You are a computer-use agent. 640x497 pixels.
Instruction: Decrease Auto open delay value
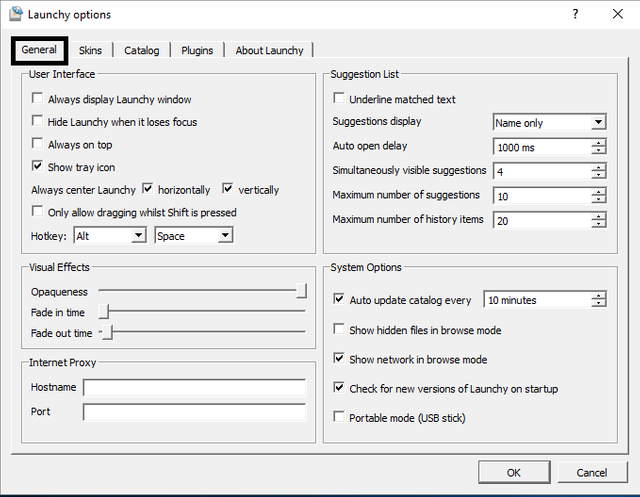pyautogui.click(x=599, y=150)
